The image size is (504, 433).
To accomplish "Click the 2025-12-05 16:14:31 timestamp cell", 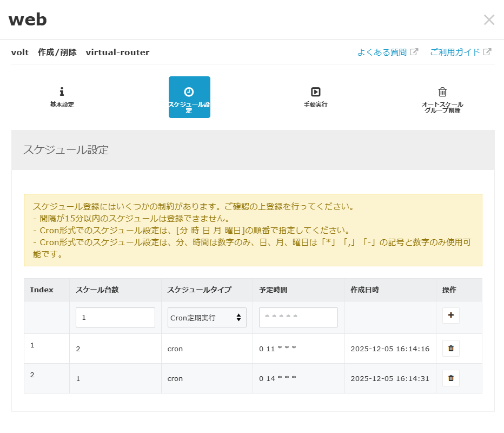I will 389,379.
